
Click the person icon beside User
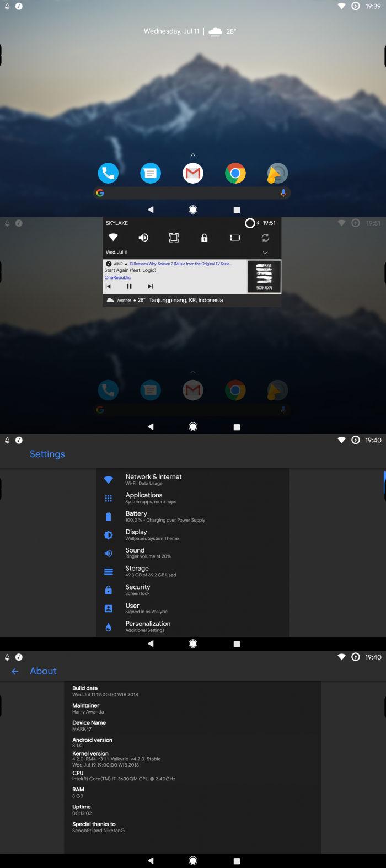(109, 608)
